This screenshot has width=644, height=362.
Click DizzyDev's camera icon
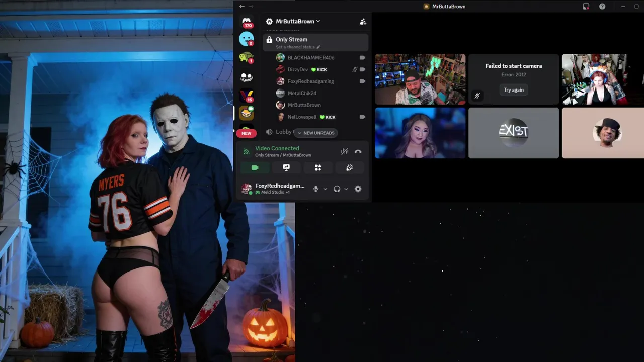pos(362,69)
